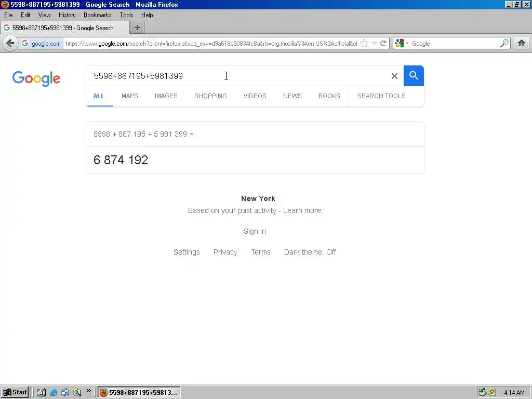Switch to the BOOKS results tab

click(329, 96)
